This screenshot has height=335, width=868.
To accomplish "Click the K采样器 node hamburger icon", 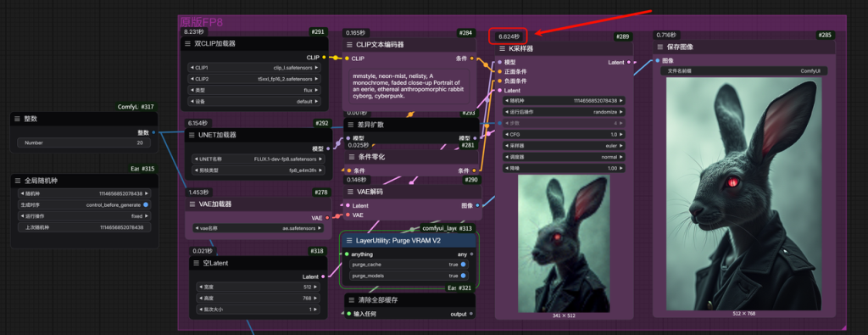I will pos(502,48).
